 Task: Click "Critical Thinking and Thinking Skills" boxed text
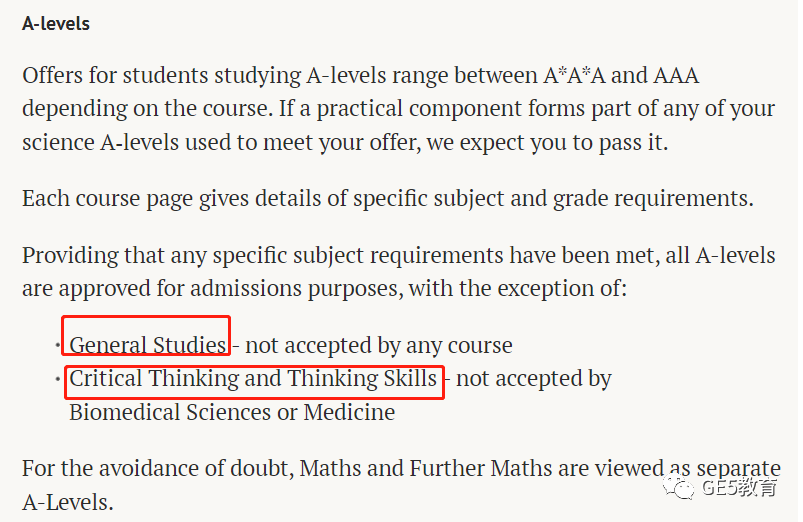(x=253, y=379)
